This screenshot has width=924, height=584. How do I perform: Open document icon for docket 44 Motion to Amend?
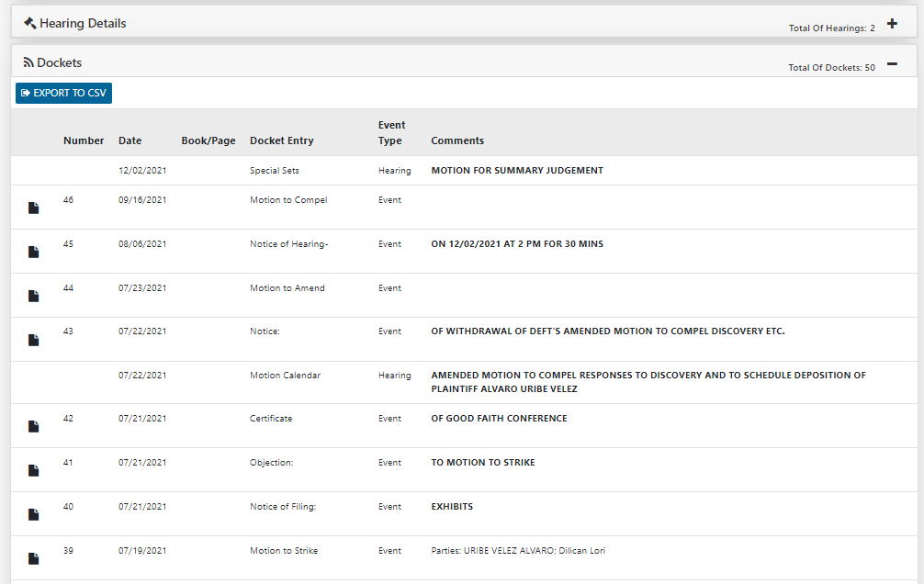click(34, 296)
